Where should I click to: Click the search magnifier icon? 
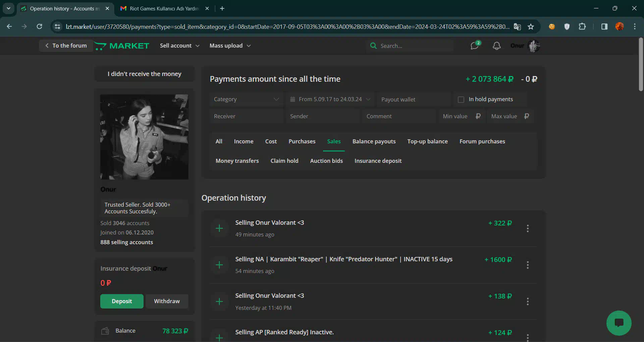[373, 46]
